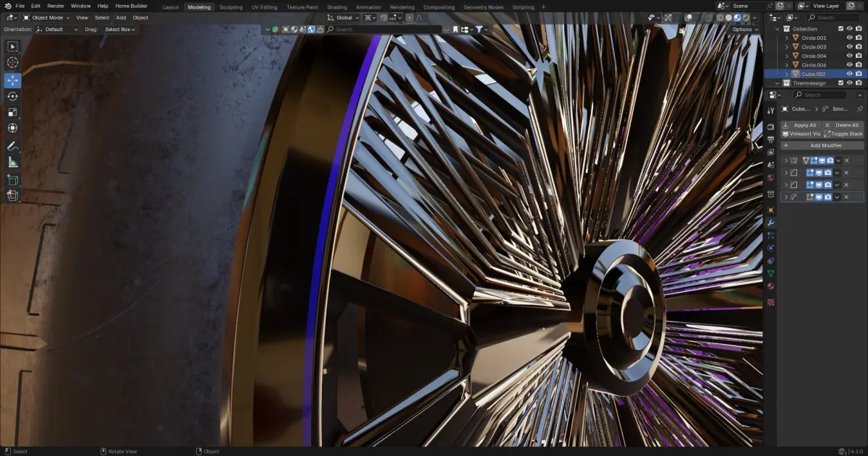
Task: Select the Select Box tool in toolbar
Action: point(12,46)
